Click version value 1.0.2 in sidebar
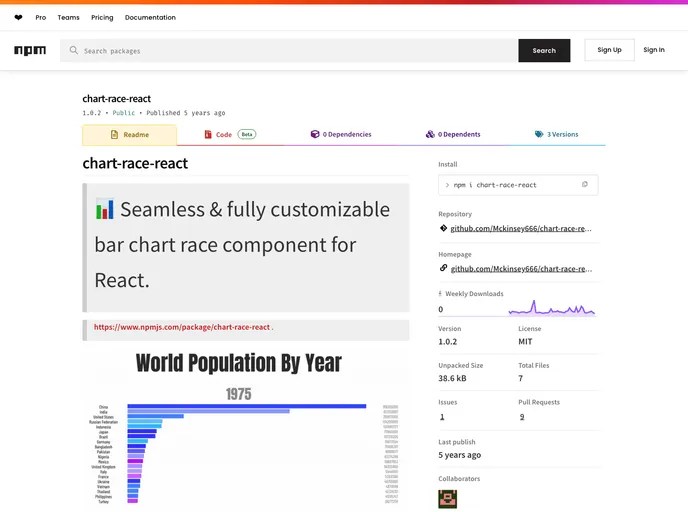688x512 pixels. (x=448, y=341)
